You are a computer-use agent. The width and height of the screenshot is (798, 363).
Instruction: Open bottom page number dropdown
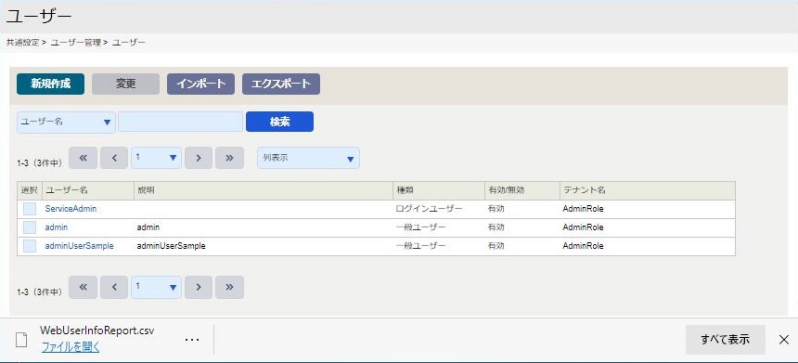(x=156, y=288)
